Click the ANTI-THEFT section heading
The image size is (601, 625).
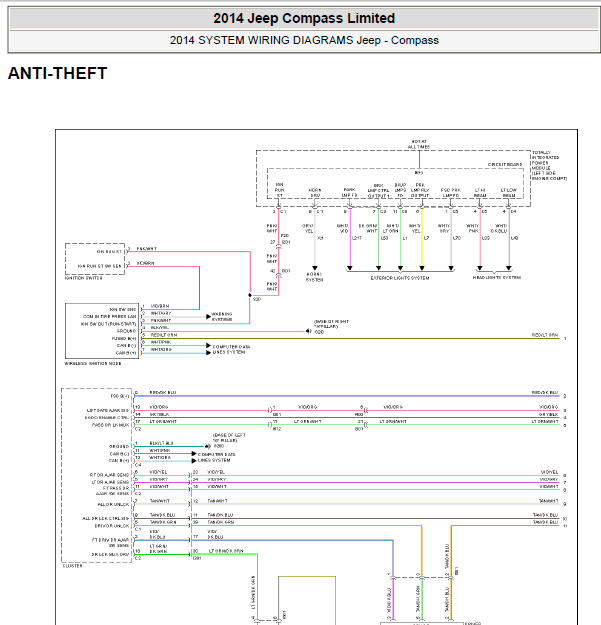(57, 73)
